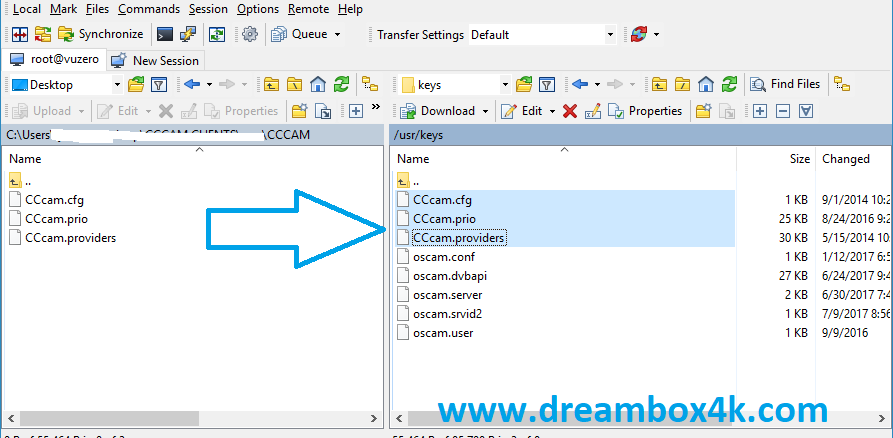This screenshot has width=893, height=438.
Task: Click the Find Files button
Action: tap(785, 84)
